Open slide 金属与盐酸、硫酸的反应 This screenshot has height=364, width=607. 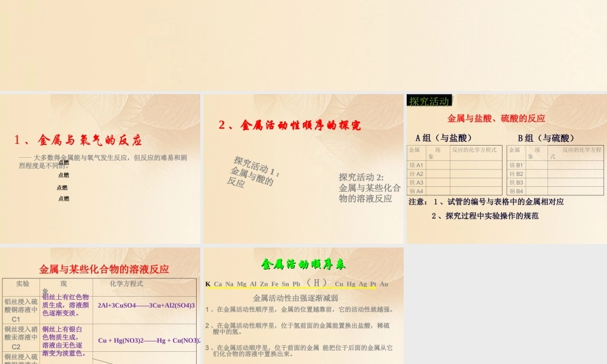point(507,169)
